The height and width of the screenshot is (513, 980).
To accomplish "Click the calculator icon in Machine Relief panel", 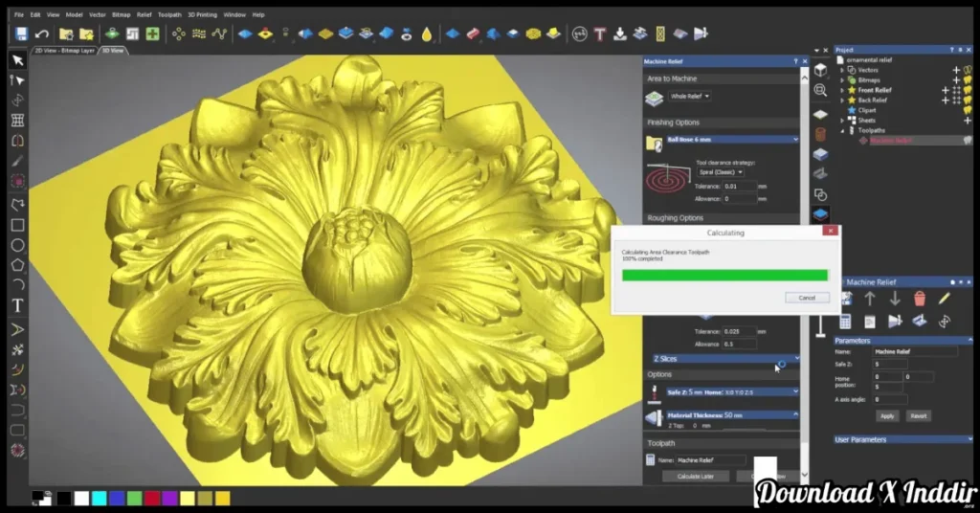I will click(x=846, y=322).
